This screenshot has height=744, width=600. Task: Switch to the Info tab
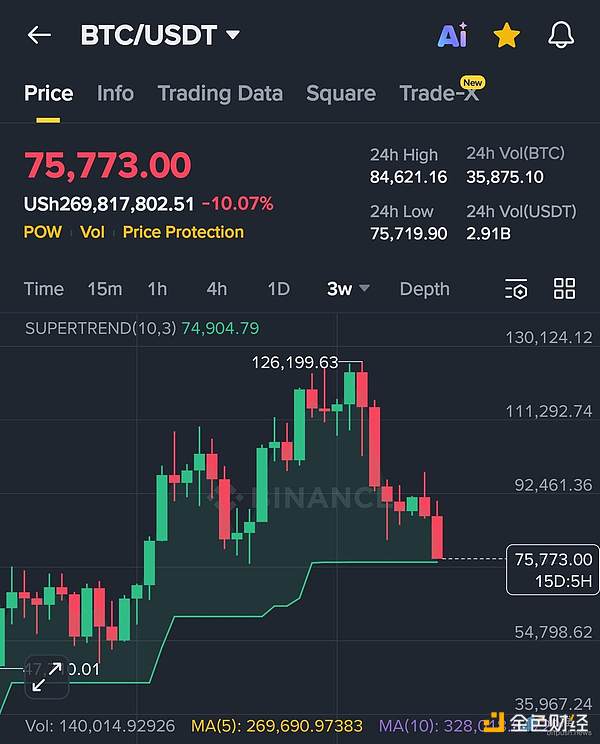(115, 93)
